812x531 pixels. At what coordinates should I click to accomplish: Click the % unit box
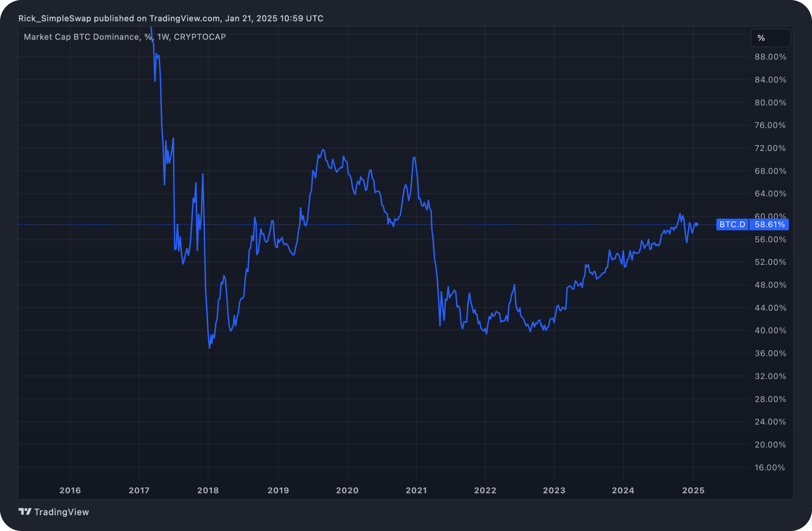point(770,38)
